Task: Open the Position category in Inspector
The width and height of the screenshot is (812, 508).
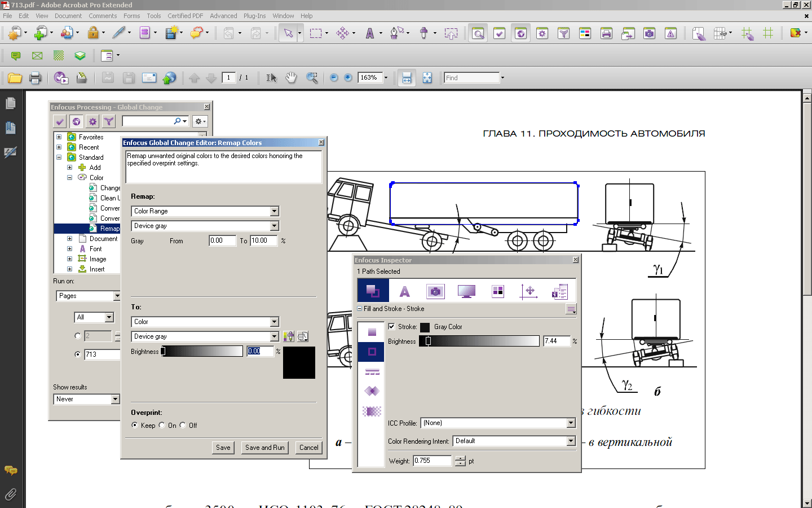Action: 529,291
